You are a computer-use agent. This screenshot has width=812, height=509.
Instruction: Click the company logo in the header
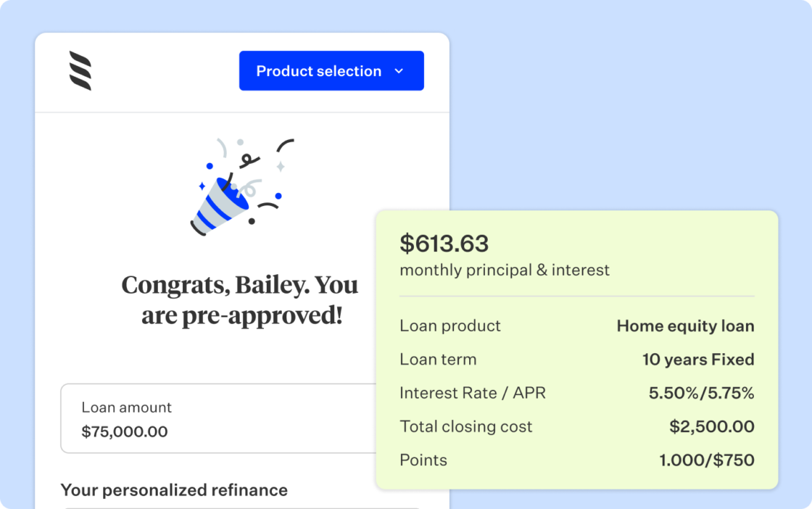pos(80,70)
